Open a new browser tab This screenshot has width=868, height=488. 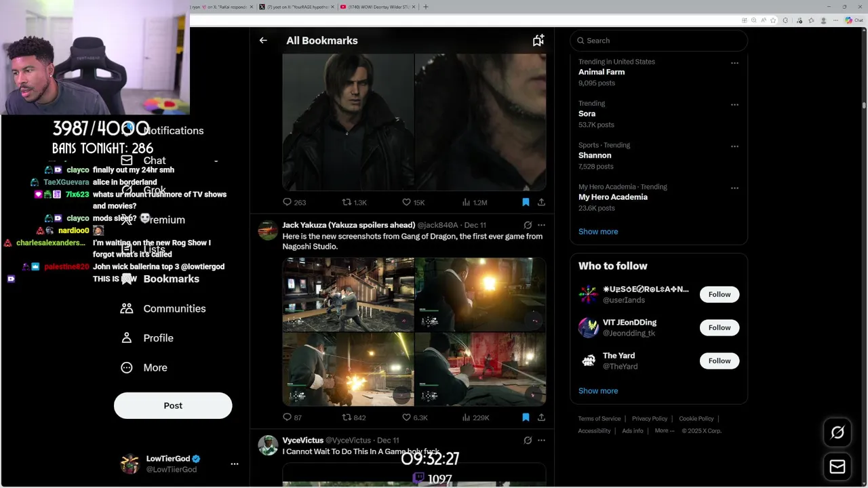[426, 7]
